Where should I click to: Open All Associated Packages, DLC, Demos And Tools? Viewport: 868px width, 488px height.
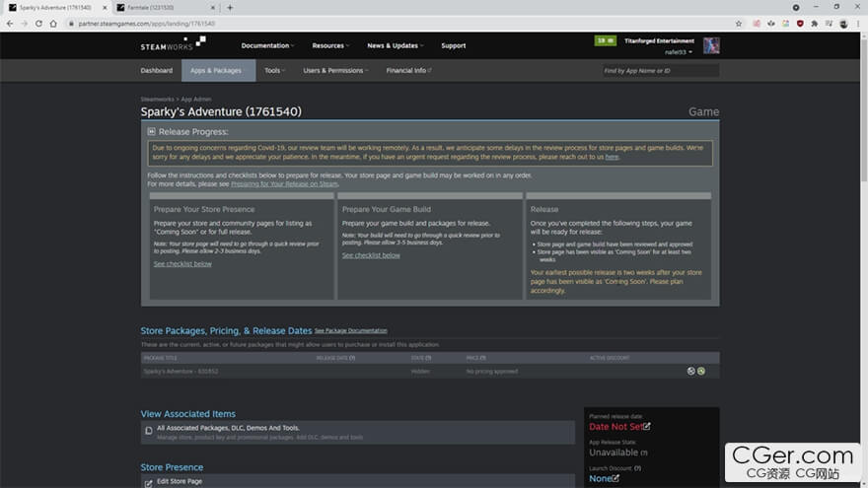tap(228, 428)
